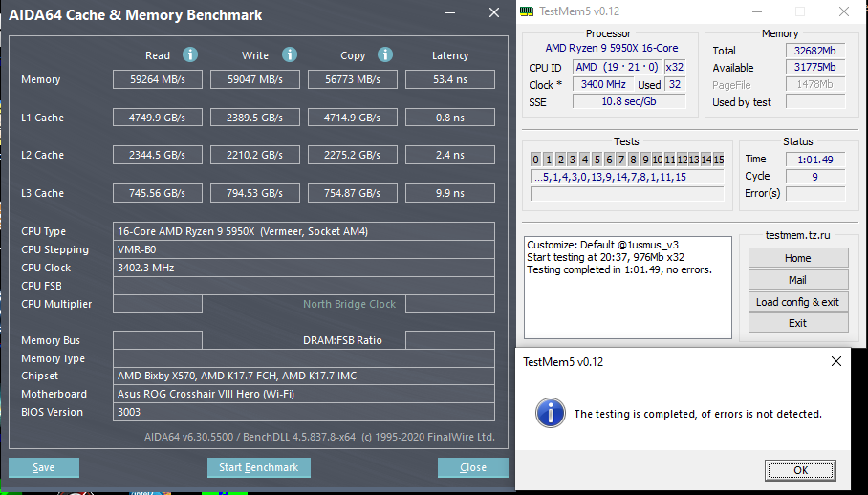The image size is (868, 495).
Task: Click Mail button in TestMem5
Action: coord(798,280)
